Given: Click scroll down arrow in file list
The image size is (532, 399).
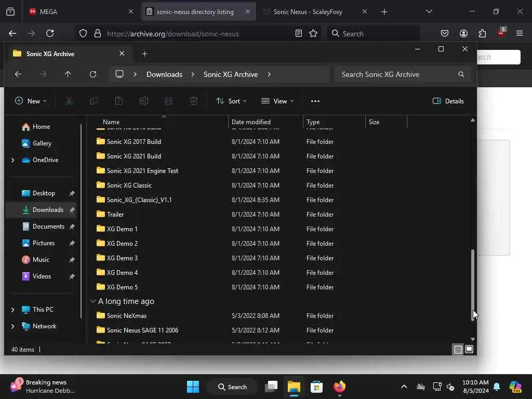Looking at the screenshot, I should click(473, 339).
